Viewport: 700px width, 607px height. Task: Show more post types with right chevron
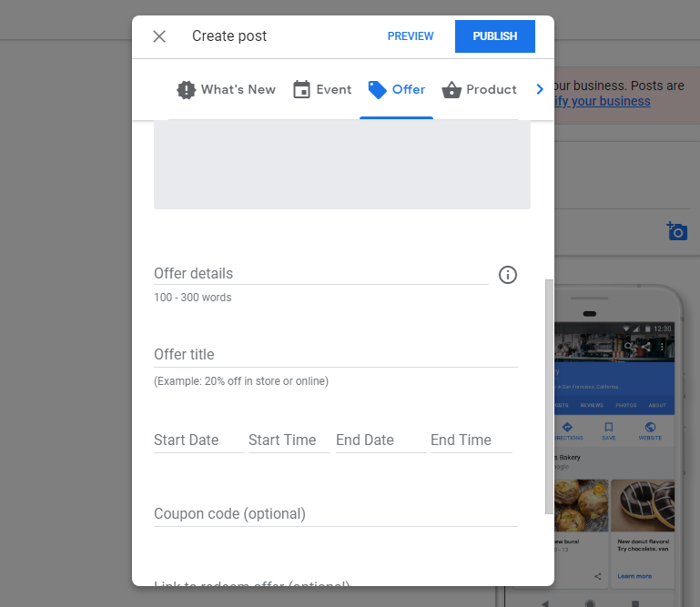pyautogui.click(x=540, y=89)
